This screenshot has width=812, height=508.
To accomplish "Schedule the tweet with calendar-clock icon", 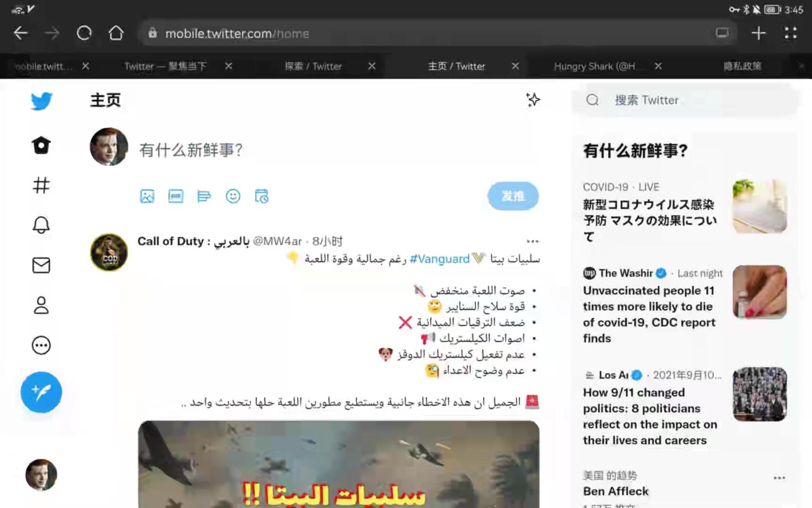I will tap(261, 196).
